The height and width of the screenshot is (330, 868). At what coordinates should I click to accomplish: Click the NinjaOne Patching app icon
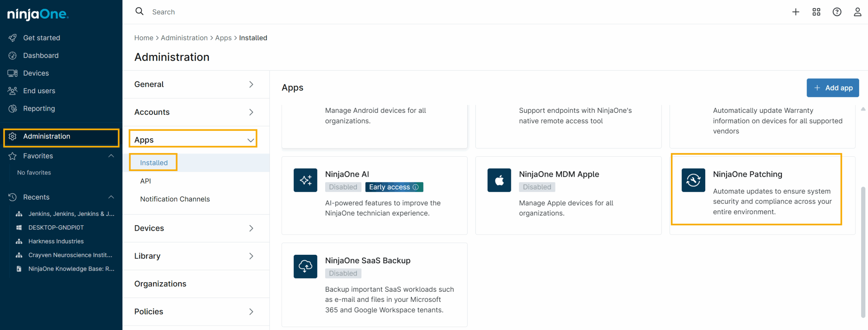tap(693, 180)
